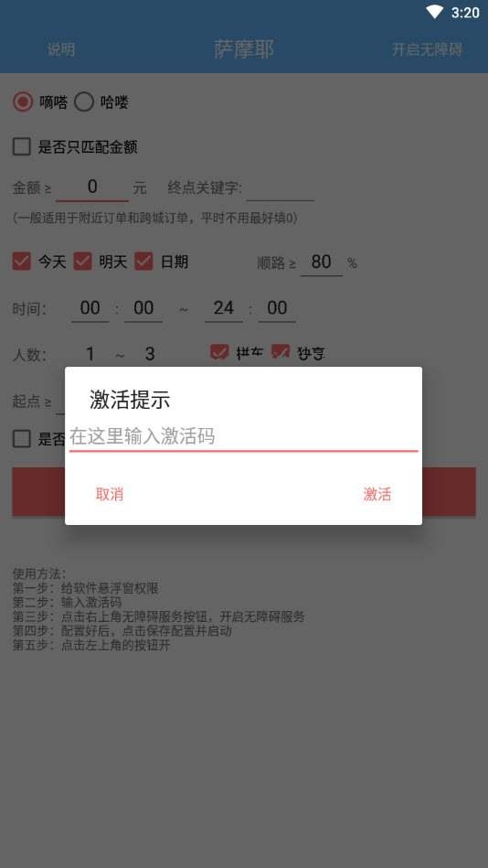Click 取消 in the activation dialog

pos(110,494)
